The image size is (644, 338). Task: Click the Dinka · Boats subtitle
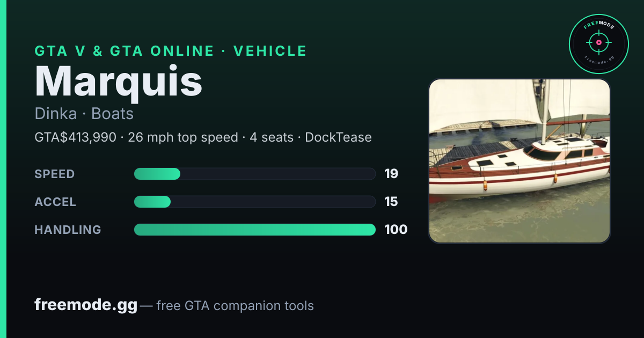(x=84, y=114)
